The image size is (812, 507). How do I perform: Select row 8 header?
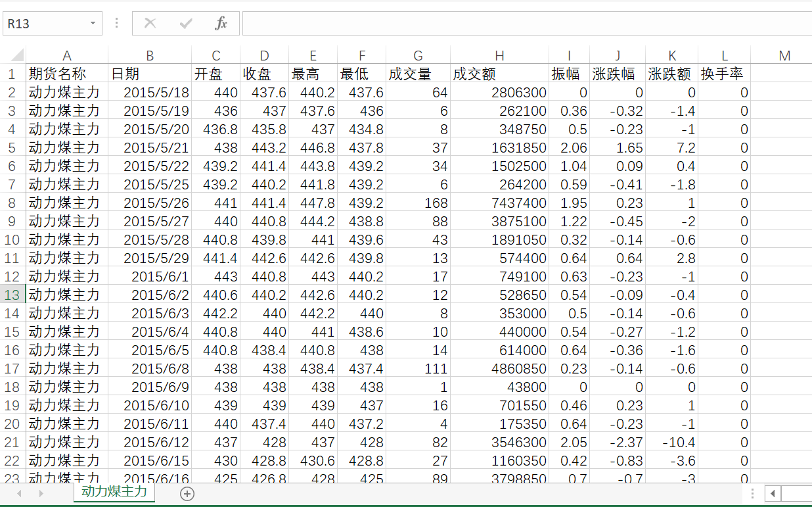point(12,203)
